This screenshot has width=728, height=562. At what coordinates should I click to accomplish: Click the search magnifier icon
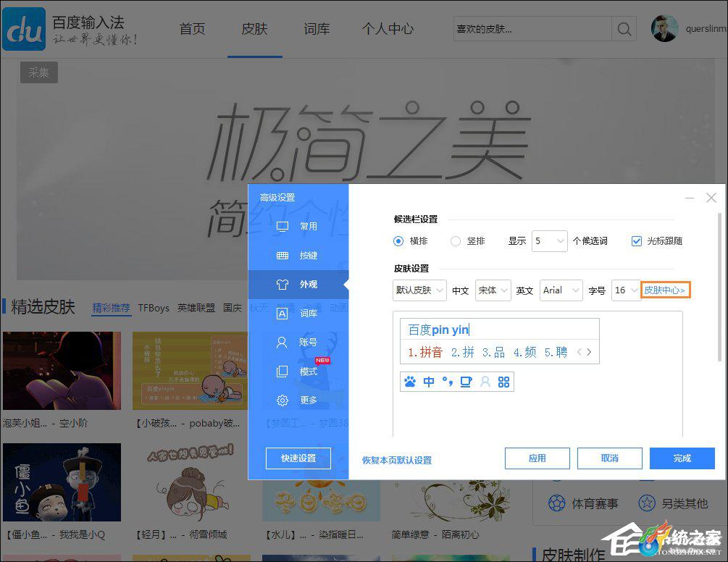(x=624, y=29)
